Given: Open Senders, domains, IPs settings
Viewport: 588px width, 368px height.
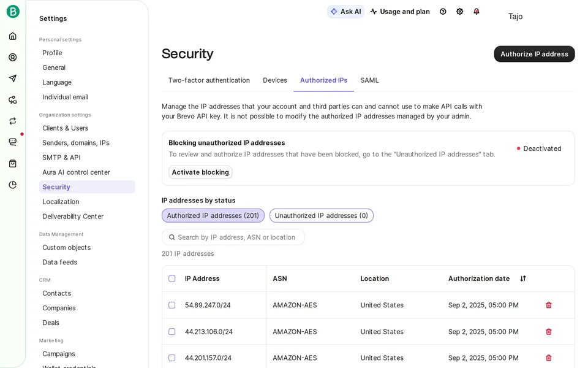Looking at the screenshot, I should pyautogui.click(x=76, y=143).
